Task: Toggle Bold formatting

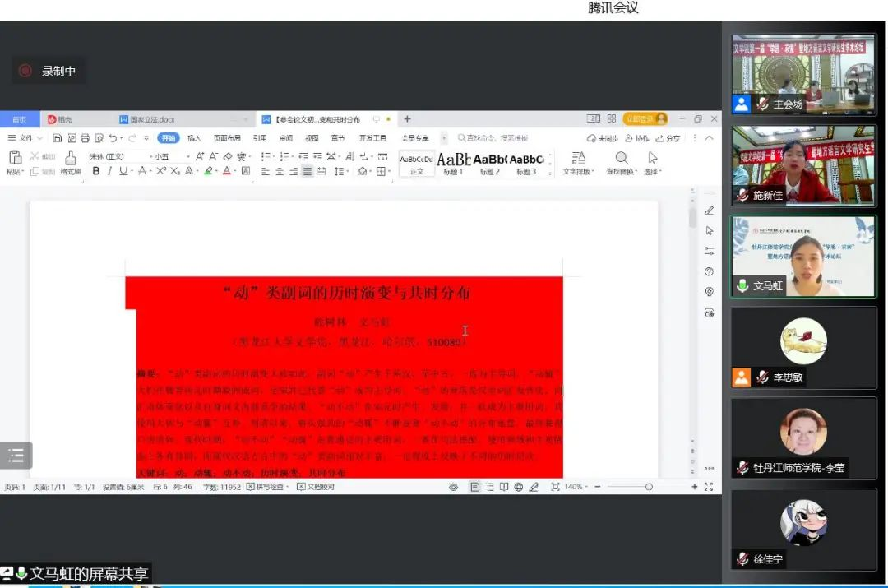Action: tap(96, 171)
